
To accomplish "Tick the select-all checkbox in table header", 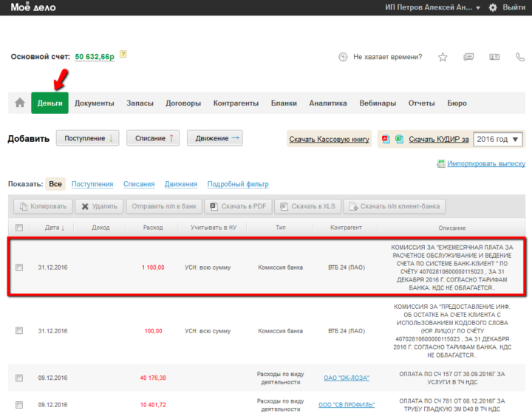I will (19, 228).
